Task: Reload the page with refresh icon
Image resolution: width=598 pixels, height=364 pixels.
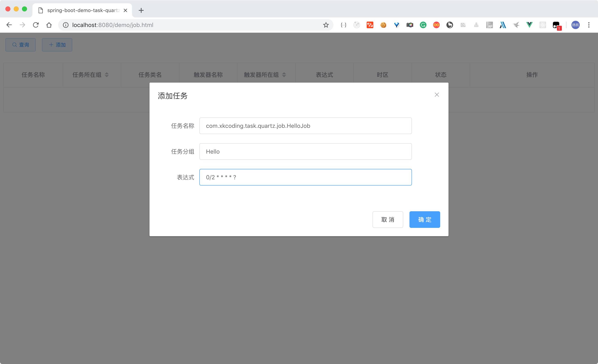Action: [x=36, y=25]
